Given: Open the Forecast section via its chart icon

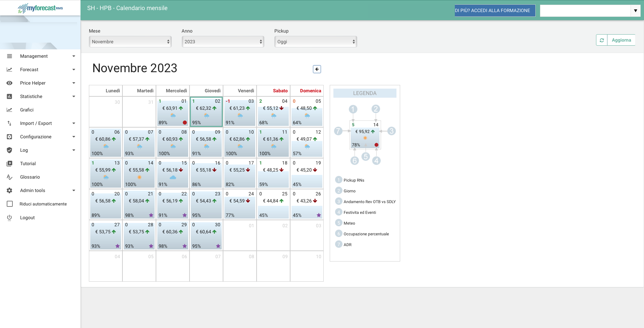Looking at the screenshot, I should (x=9, y=69).
